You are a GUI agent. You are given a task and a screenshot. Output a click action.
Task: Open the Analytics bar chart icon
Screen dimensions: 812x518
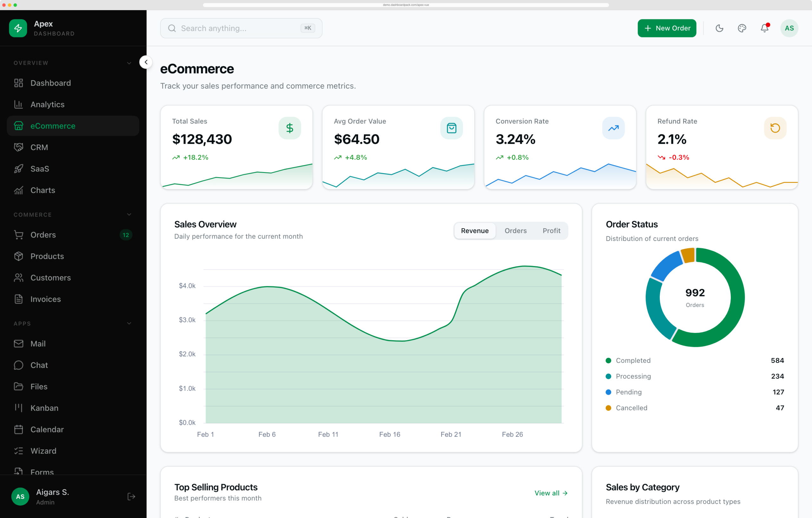click(18, 104)
